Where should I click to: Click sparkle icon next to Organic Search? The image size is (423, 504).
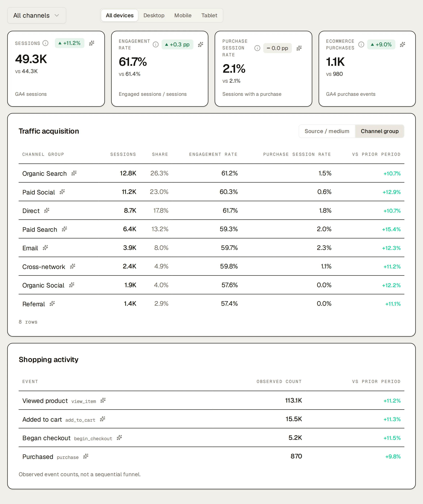74,173
